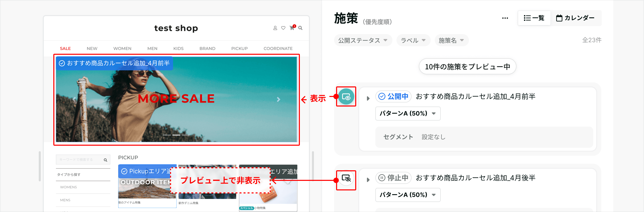The height and width of the screenshot is (212, 644).
Task: Click the セグメント 設定なし row
Action: (484, 137)
